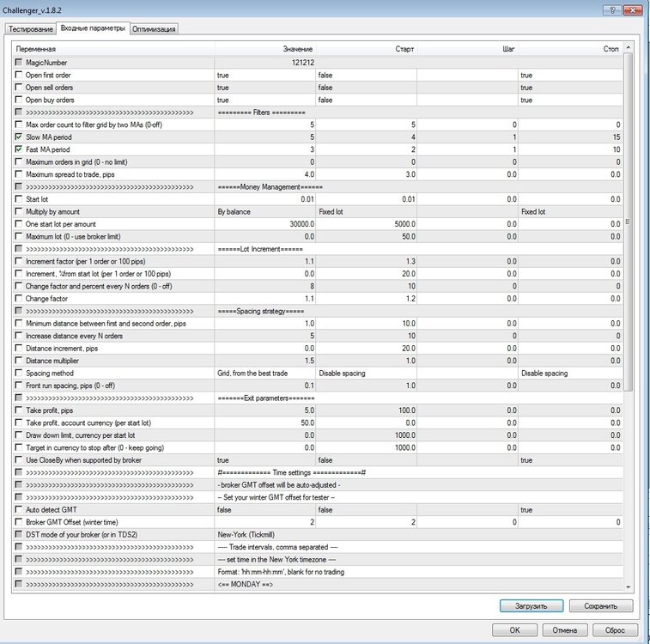This screenshot has height=644, width=650.
Task: Click the Значение column header
Action: (264, 49)
